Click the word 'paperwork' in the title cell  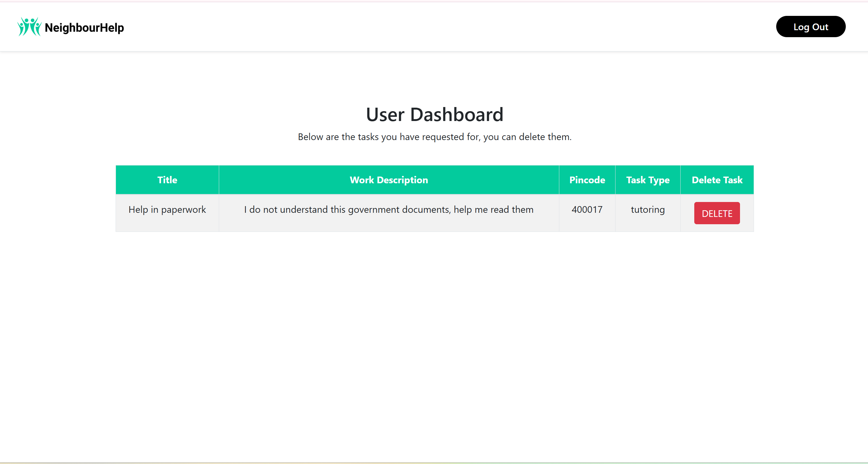[183, 210]
